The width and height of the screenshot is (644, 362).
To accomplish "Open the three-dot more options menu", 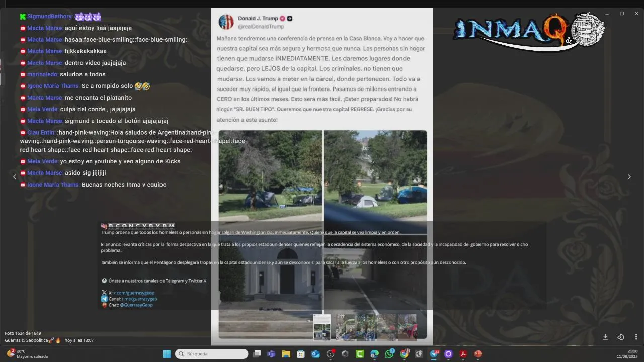I will 636,337.
